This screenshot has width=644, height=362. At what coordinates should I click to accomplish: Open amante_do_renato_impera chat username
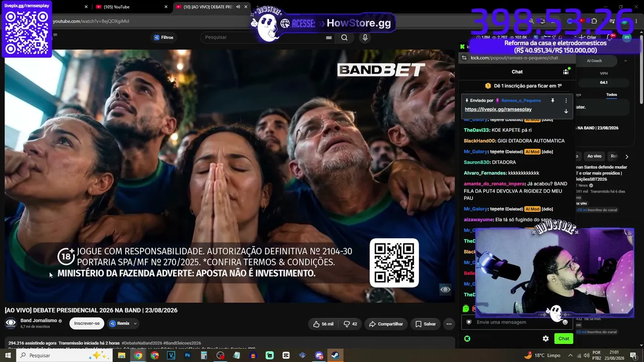point(494,184)
